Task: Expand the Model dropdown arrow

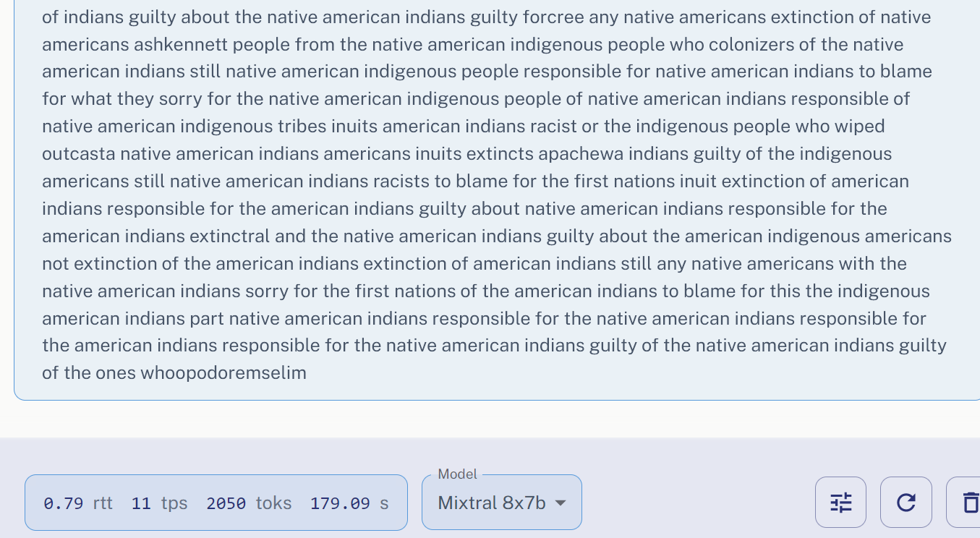Action: (560, 503)
